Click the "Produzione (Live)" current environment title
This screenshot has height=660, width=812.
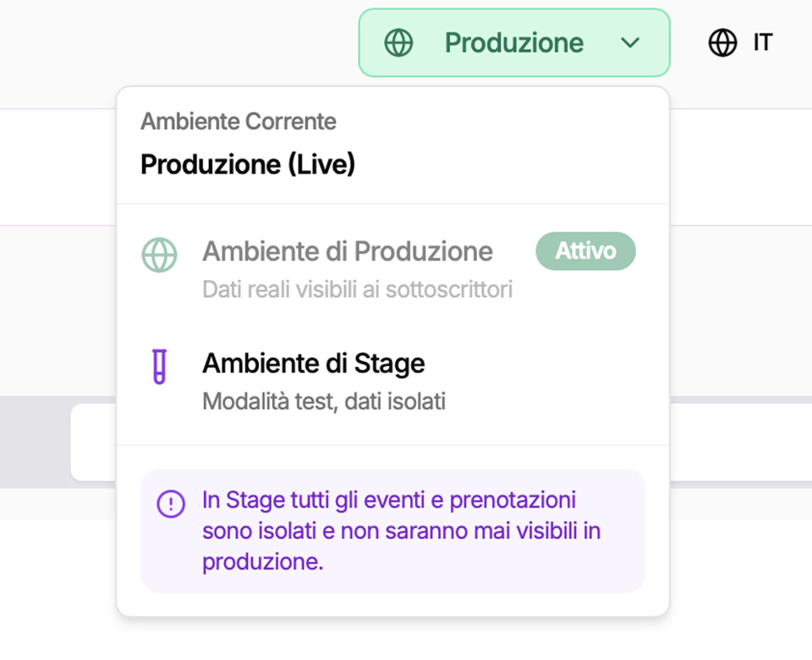247,164
